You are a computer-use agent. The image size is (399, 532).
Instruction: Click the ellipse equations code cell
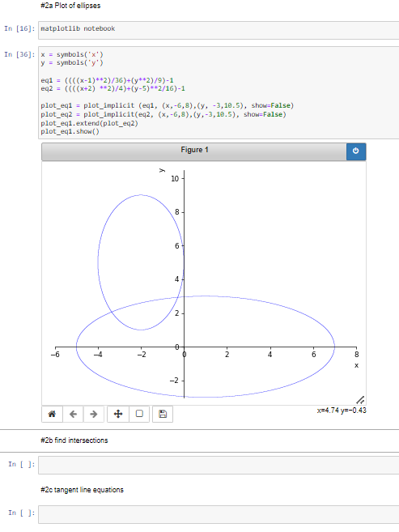coord(219,92)
